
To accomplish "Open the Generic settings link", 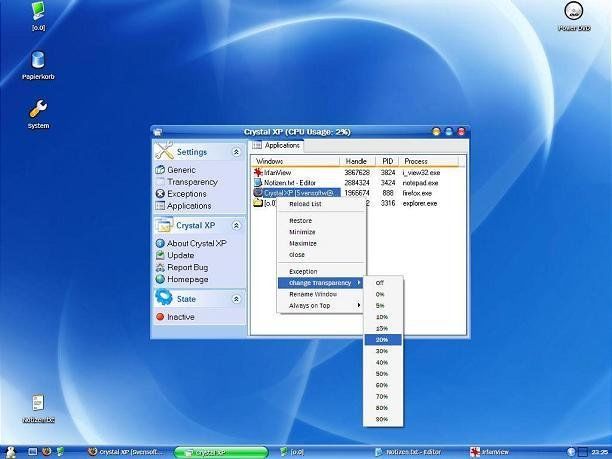I will click(181, 170).
